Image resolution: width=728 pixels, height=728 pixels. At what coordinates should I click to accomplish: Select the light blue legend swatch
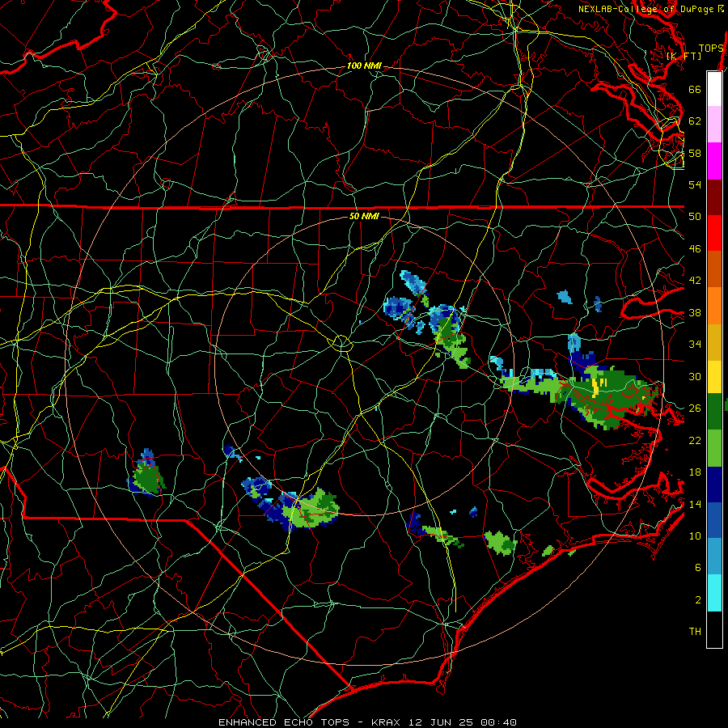point(714,557)
